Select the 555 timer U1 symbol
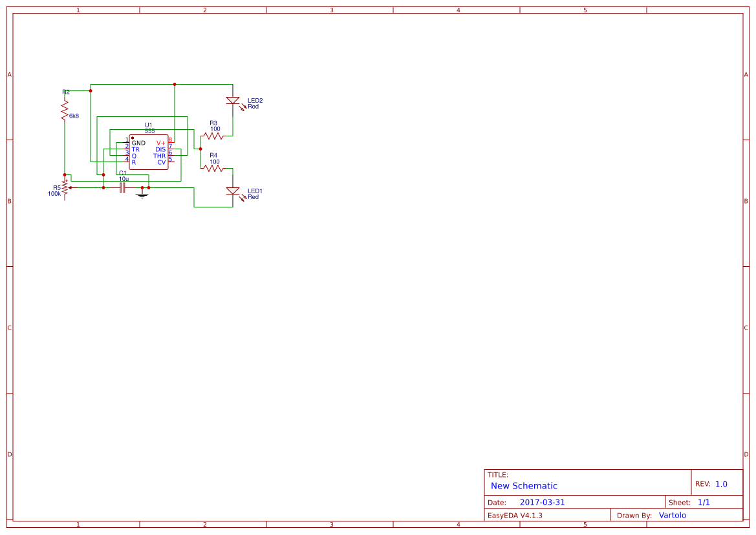The height and width of the screenshot is (535, 756). click(149, 152)
